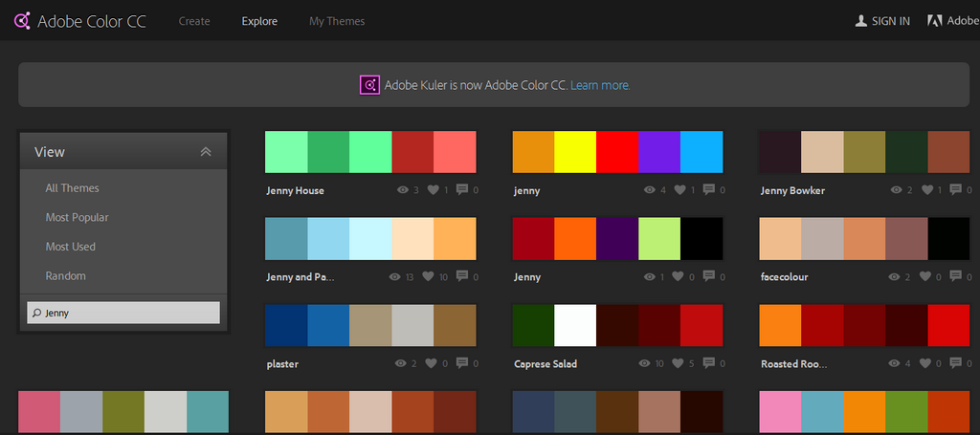Like the Roasted Roo... theme with heart
This screenshot has height=435, width=980.
[927, 364]
